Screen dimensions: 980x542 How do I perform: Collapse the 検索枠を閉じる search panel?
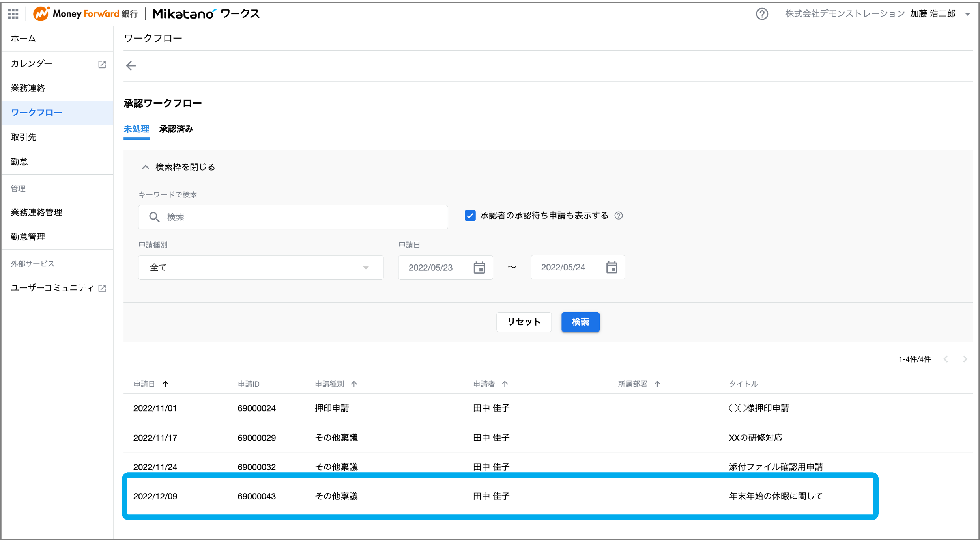tap(178, 167)
